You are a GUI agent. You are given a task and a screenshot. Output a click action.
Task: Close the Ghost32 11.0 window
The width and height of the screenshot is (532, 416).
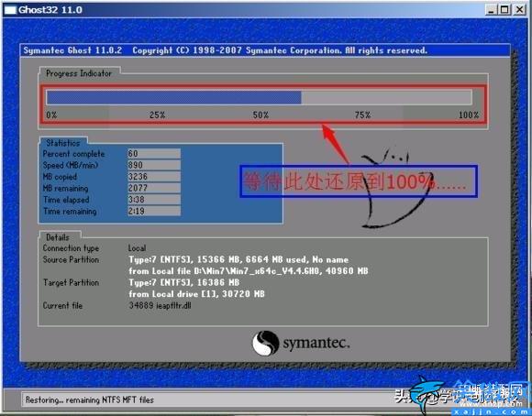[519, 9]
